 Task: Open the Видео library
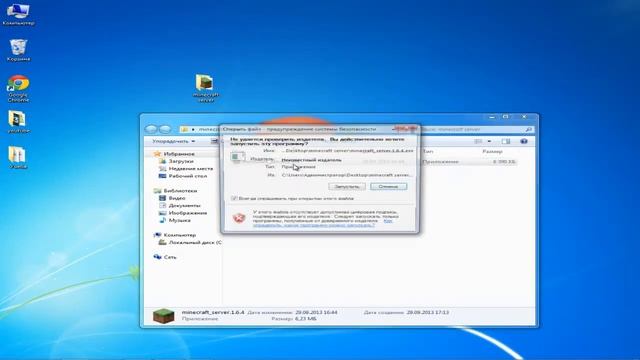(x=172, y=198)
